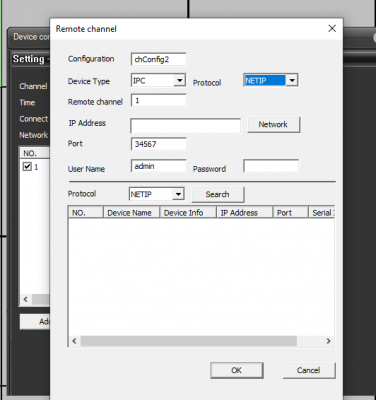376x400 pixels.
Task: Click the Port field showing 34567
Action: [159, 144]
